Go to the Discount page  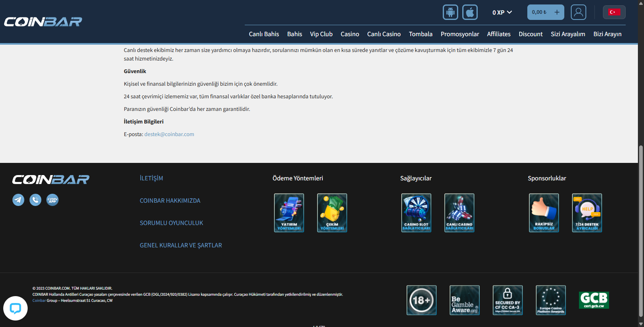[531, 34]
